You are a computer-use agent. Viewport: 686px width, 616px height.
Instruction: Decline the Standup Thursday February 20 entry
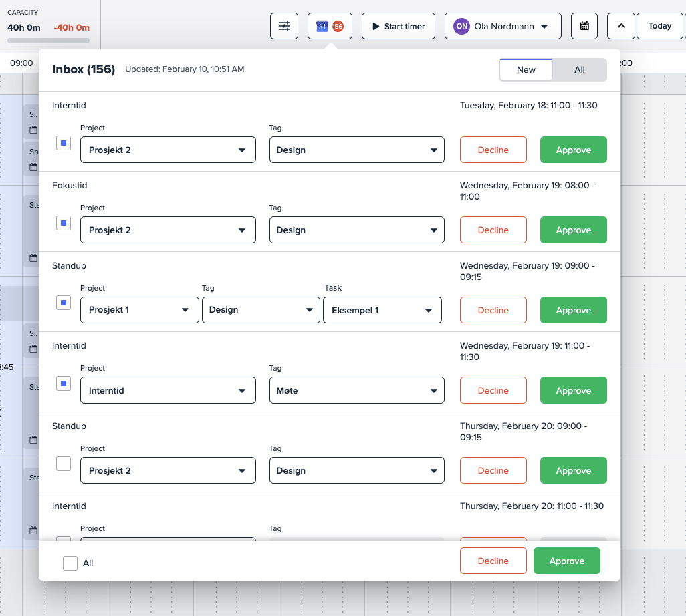(x=493, y=470)
